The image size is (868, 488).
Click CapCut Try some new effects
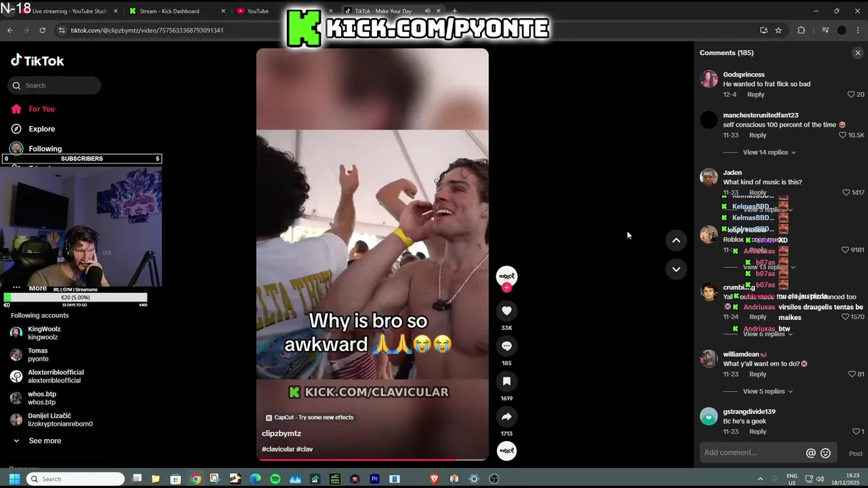(x=310, y=418)
